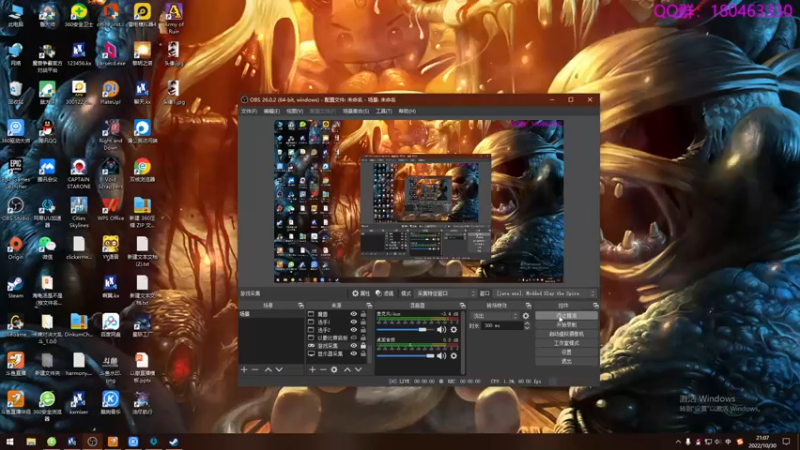Viewport: 800px width, 450px height.
Task: Open Windows Start menu
Action: 10,442
